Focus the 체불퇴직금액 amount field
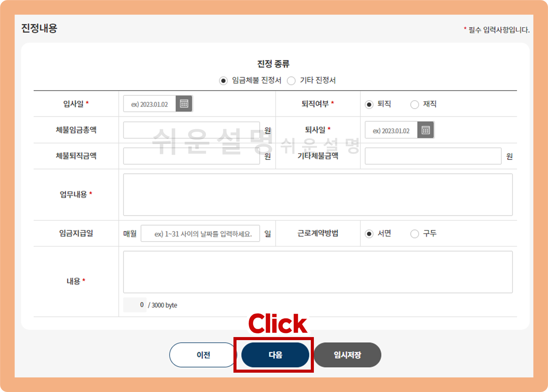548x392 pixels. point(191,156)
